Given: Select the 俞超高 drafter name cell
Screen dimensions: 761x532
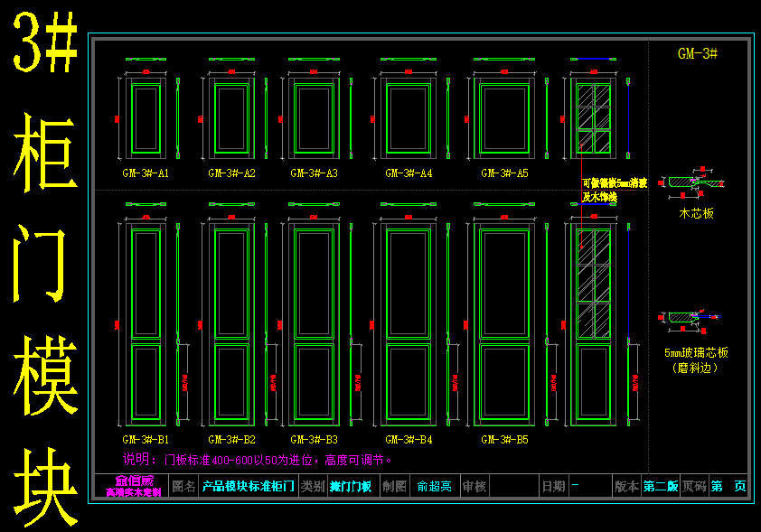Looking at the screenshot, I should tap(434, 487).
